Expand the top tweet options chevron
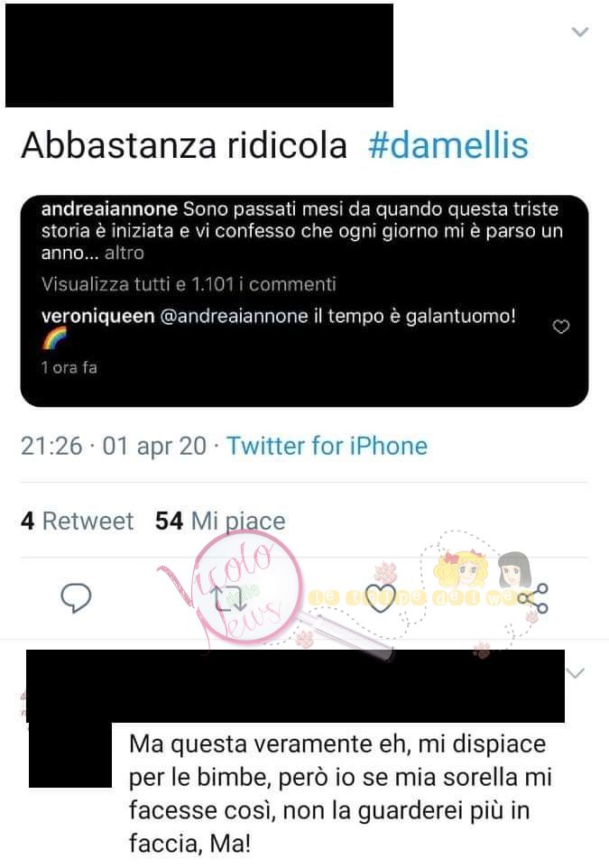Image resolution: width=609 pixels, height=868 pixels. pos(579,32)
